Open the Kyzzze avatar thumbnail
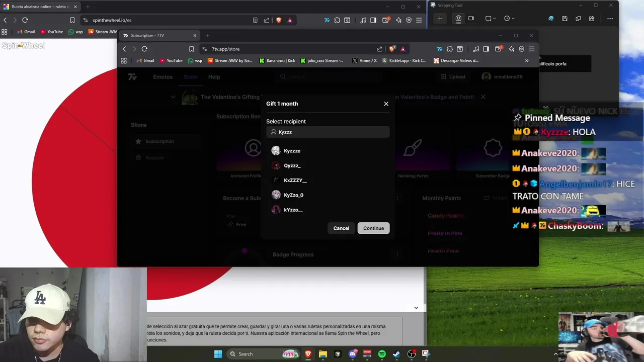 coord(276,151)
